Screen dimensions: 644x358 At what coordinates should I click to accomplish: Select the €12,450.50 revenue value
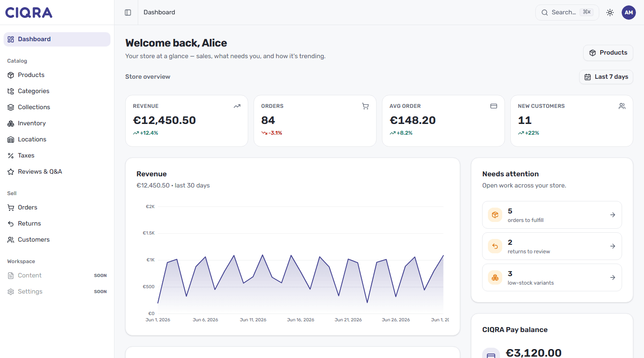tap(165, 120)
